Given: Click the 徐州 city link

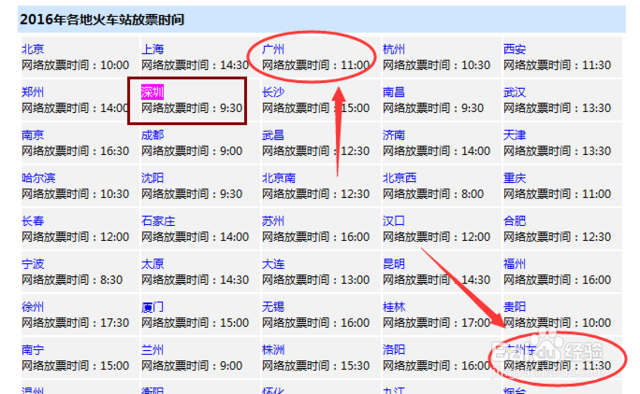Looking at the screenshot, I should tap(33, 307).
